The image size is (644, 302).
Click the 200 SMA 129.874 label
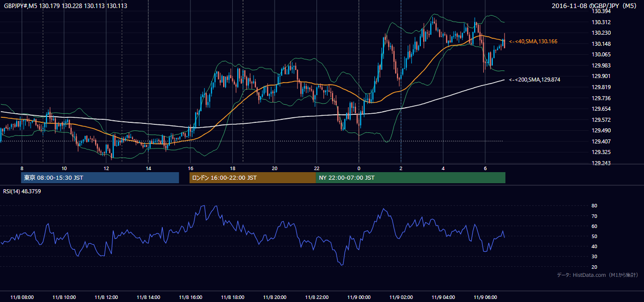pos(535,80)
